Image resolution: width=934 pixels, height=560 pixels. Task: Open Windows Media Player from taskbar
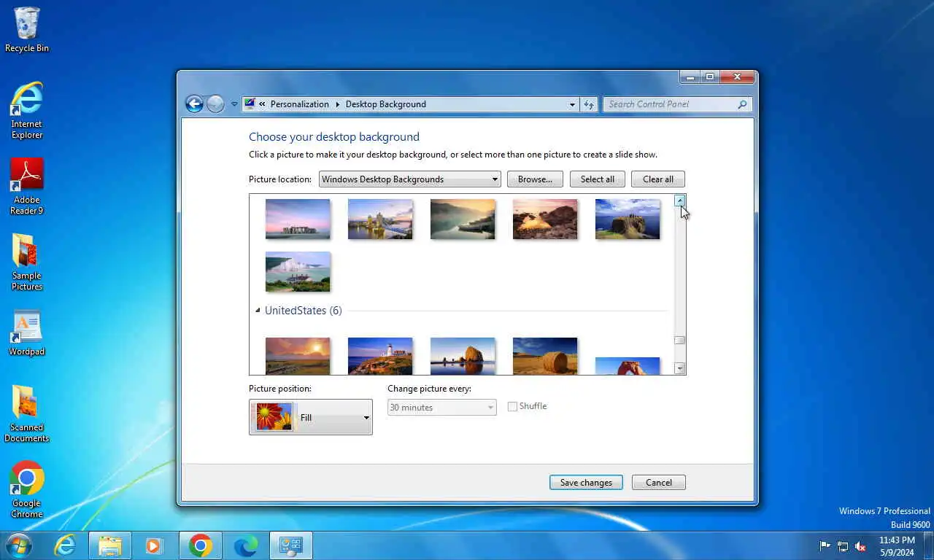(x=153, y=545)
